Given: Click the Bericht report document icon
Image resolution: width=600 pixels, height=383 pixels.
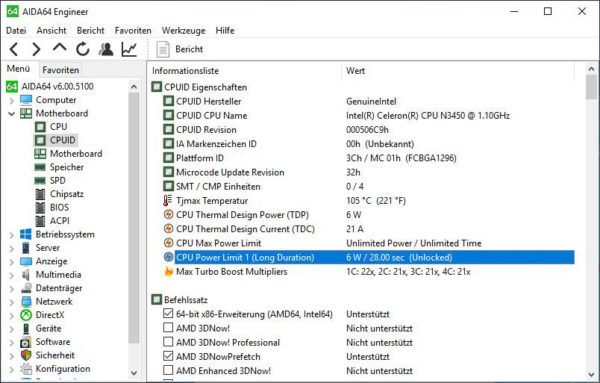Looking at the screenshot, I should pyautogui.click(x=163, y=49).
